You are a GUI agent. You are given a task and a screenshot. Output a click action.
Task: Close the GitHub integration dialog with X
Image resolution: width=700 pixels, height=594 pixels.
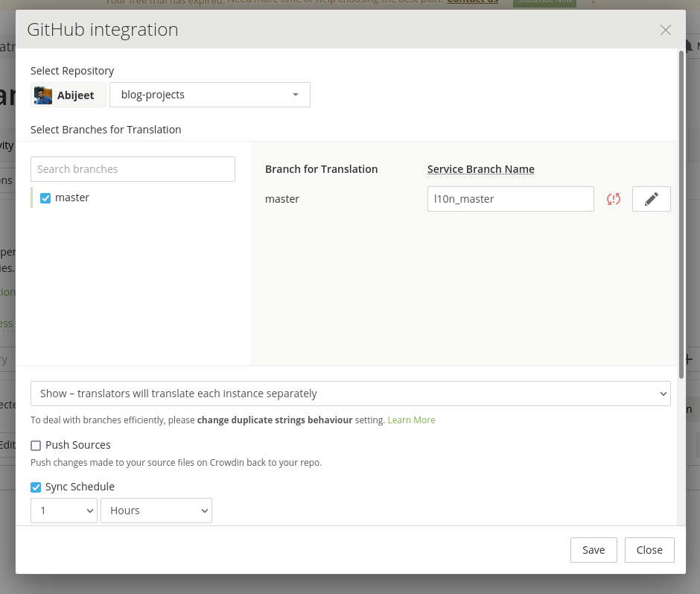pyautogui.click(x=665, y=30)
